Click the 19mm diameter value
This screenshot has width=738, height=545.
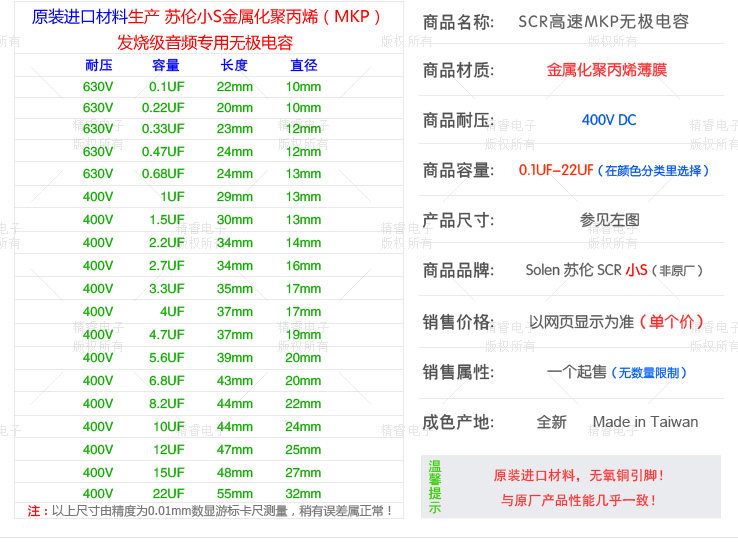[x=303, y=335]
